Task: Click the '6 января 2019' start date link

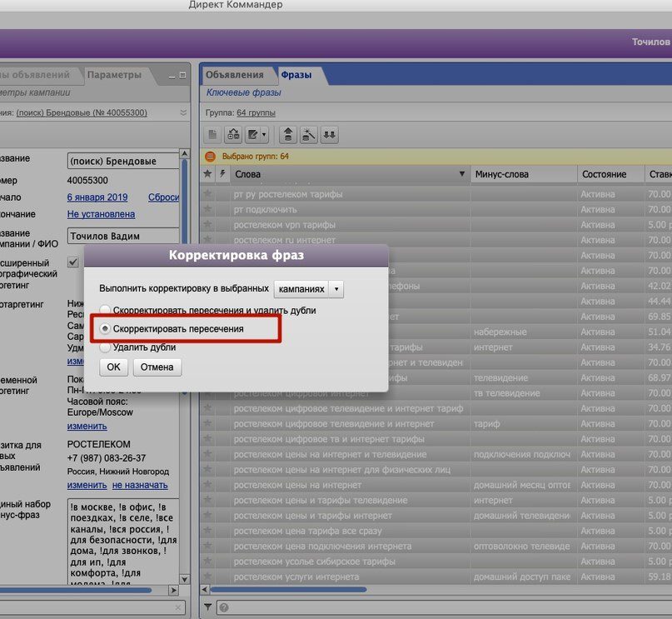Action: 97,197
